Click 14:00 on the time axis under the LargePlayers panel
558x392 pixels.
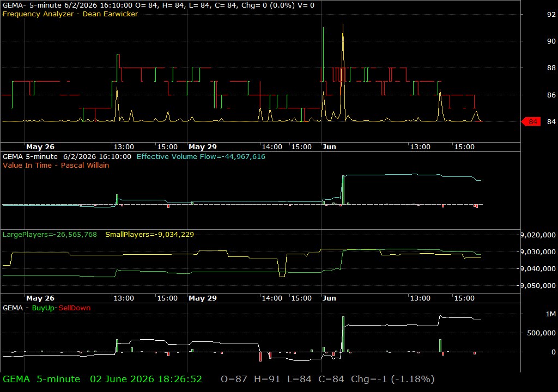click(x=272, y=298)
